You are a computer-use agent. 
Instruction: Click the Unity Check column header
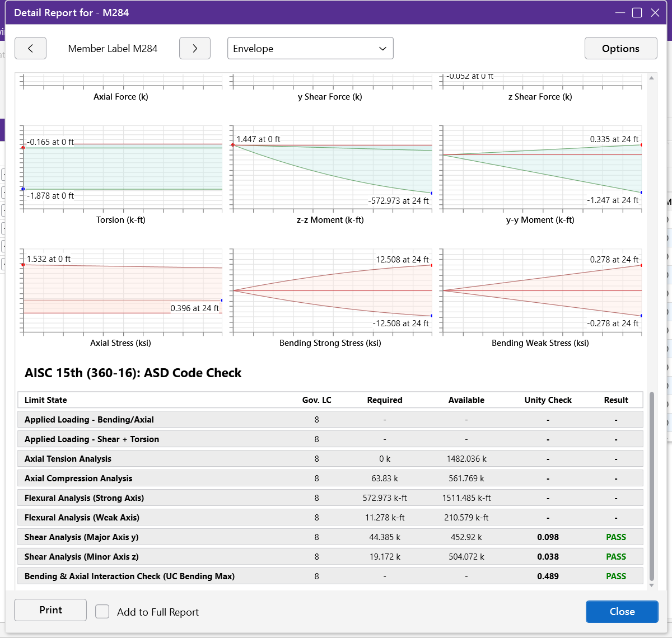click(x=548, y=400)
